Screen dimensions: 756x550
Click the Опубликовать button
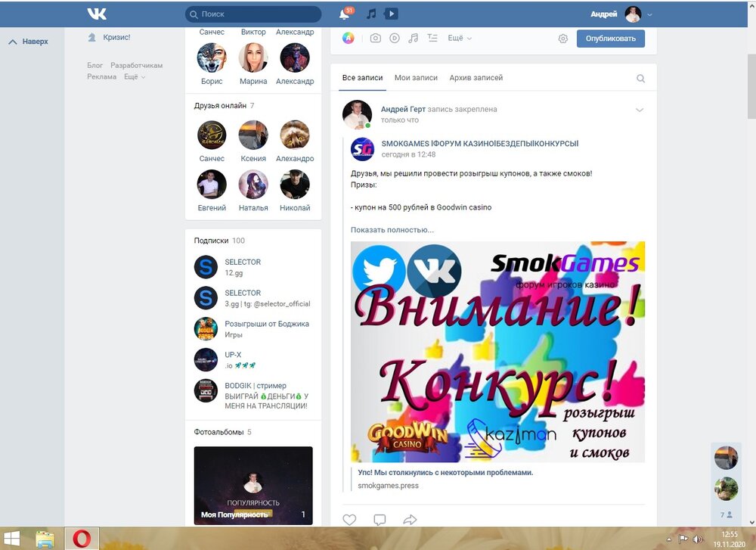click(x=610, y=39)
